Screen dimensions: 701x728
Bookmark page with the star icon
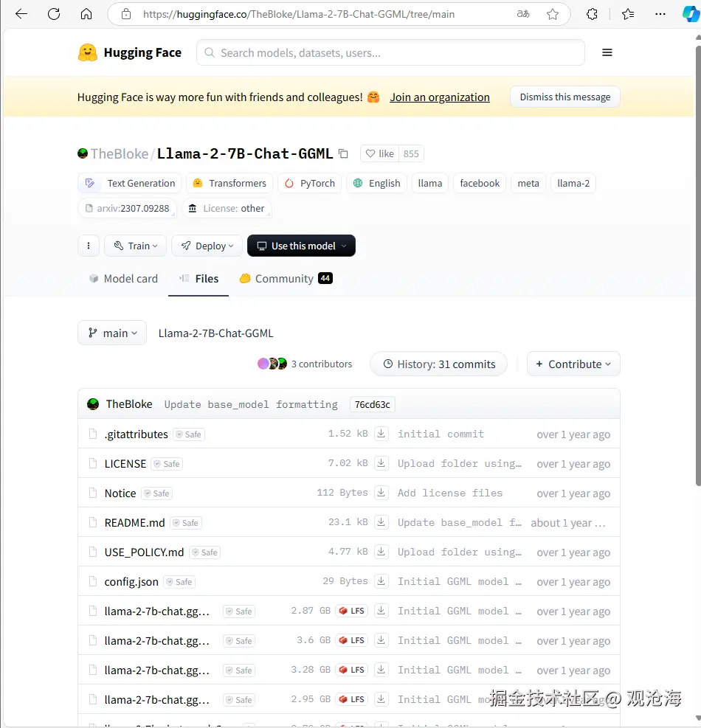click(553, 15)
